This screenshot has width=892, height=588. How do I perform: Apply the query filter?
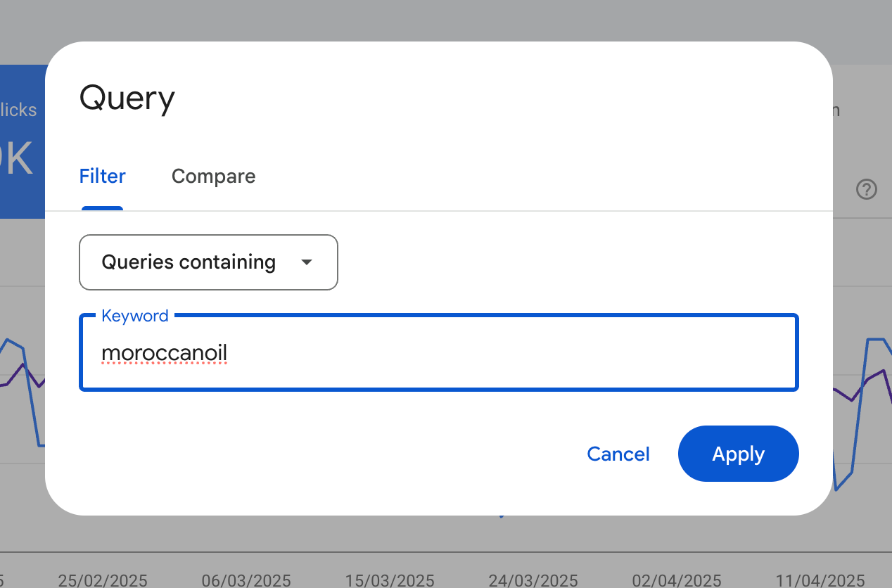tap(738, 454)
